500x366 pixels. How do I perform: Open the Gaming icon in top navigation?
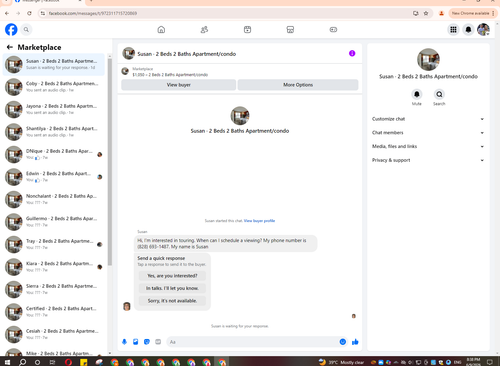(x=333, y=30)
